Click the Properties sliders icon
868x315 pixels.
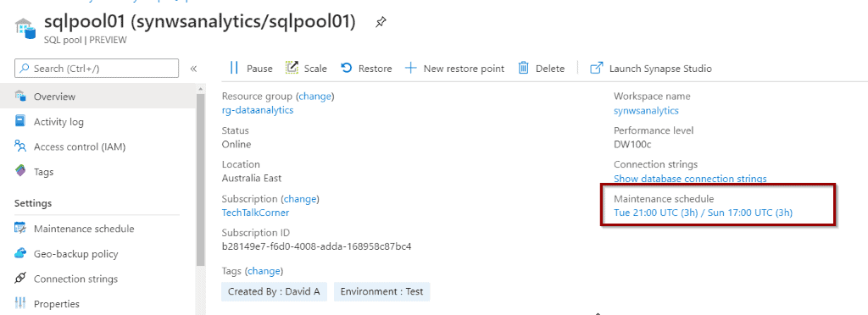[20, 303]
